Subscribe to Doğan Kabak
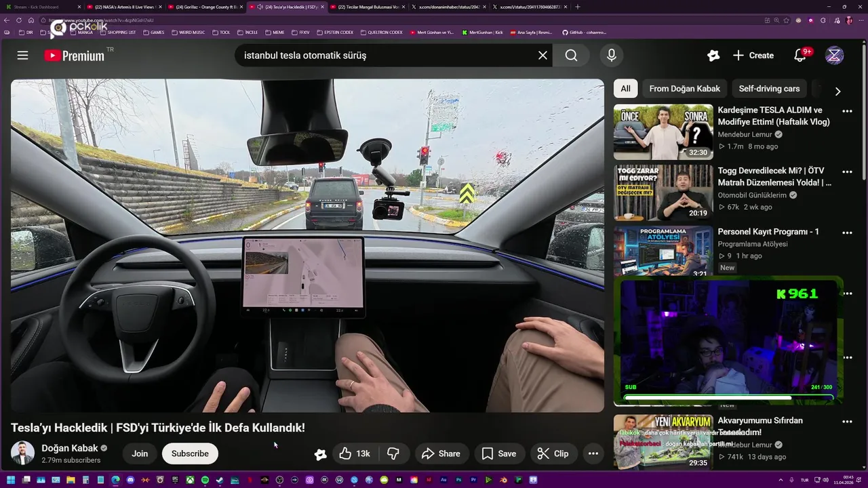Image resolution: width=868 pixels, height=488 pixels. point(190,453)
